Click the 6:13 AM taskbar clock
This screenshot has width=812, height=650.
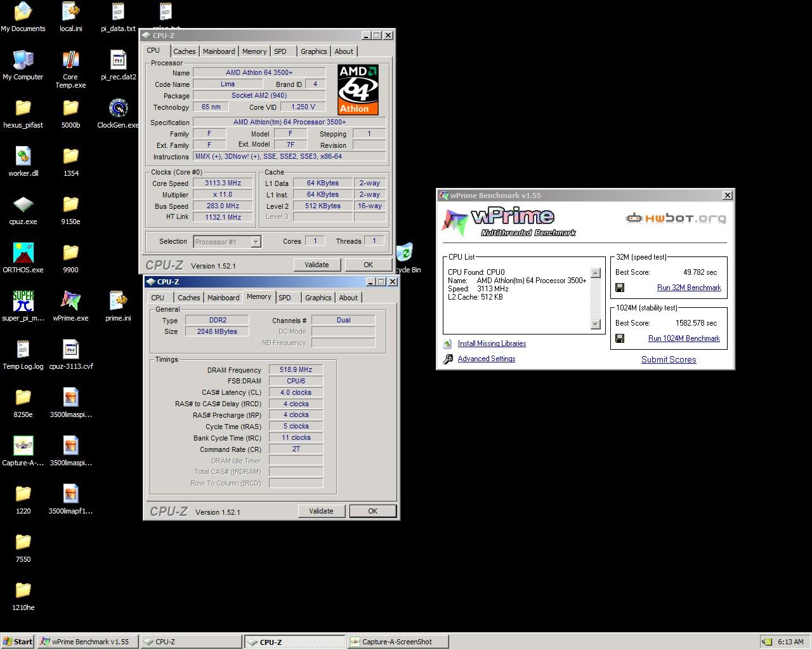coord(790,642)
